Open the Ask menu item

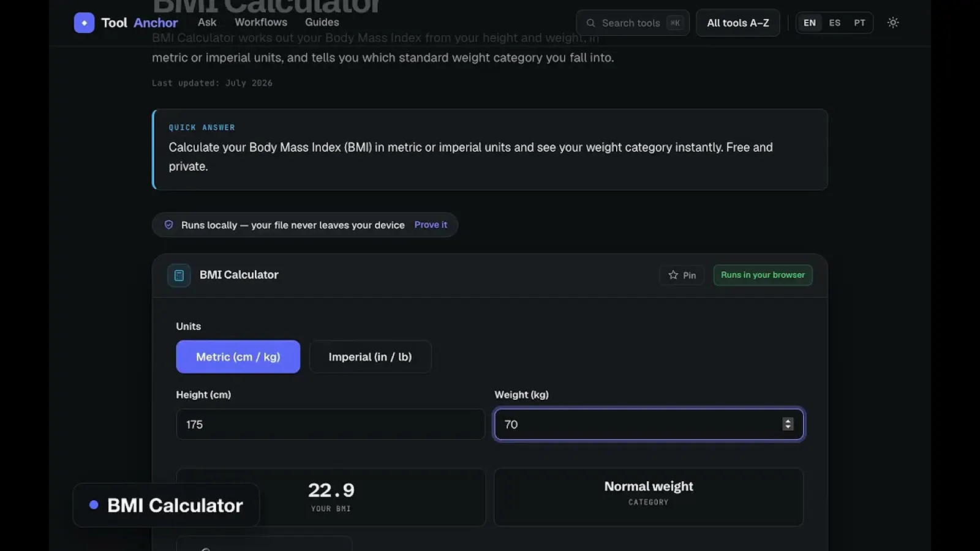(x=207, y=22)
